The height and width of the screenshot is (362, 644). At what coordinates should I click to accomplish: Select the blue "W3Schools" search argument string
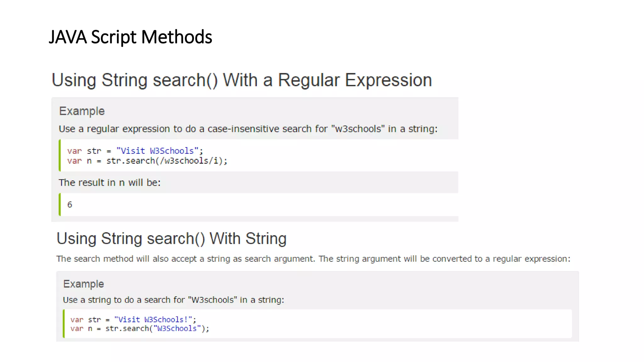click(x=177, y=329)
